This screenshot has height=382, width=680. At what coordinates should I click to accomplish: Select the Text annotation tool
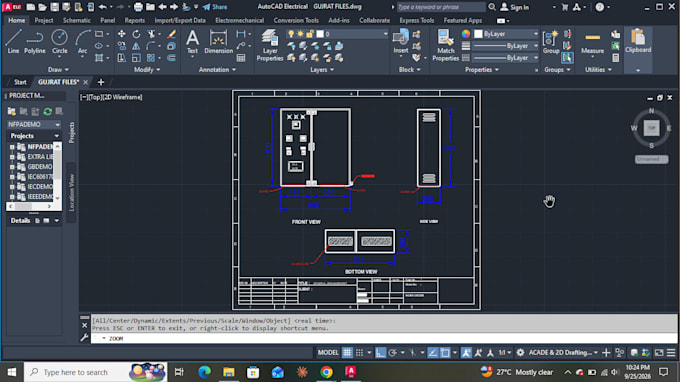(x=192, y=42)
